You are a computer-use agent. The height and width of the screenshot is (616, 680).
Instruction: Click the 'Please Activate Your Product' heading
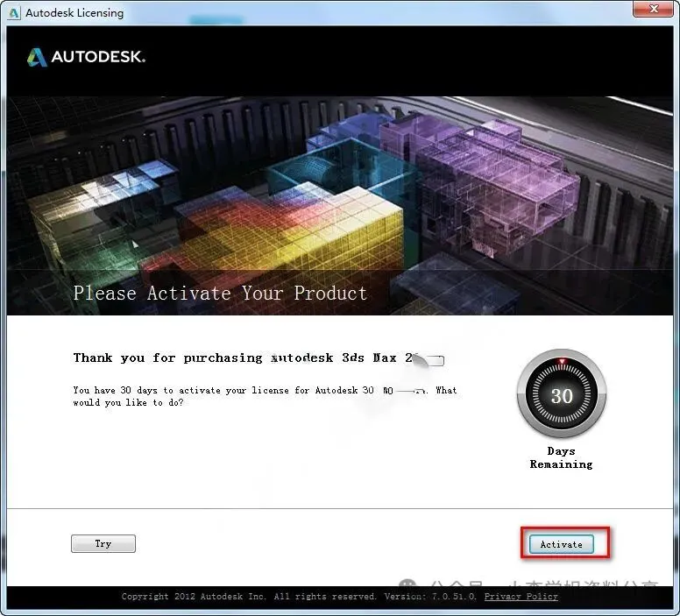tap(220, 294)
